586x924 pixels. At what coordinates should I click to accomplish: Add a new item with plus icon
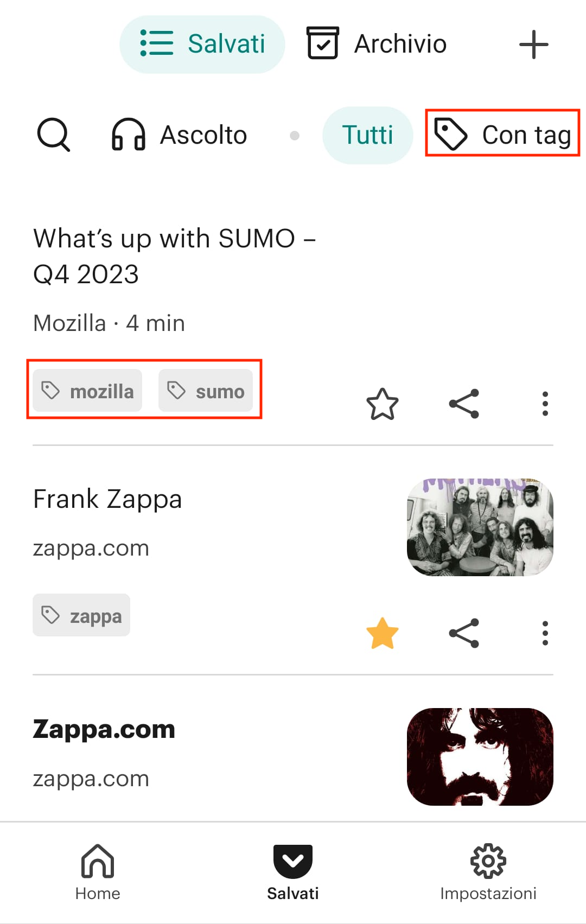tap(533, 44)
